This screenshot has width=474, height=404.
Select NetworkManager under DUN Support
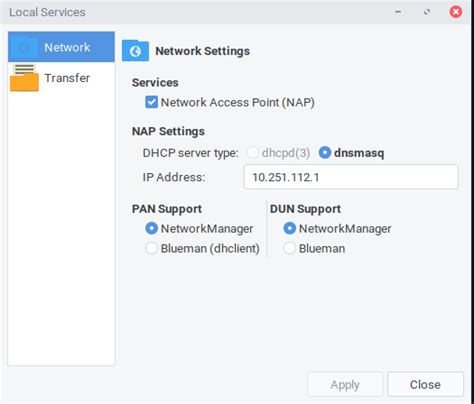coord(289,229)
